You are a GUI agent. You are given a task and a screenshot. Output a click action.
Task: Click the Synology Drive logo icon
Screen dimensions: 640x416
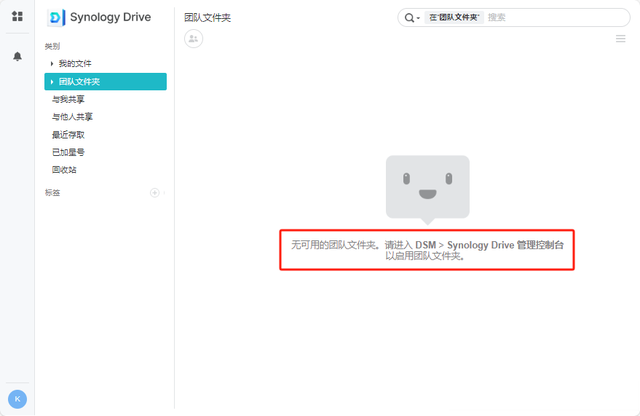tap(56, 18)
